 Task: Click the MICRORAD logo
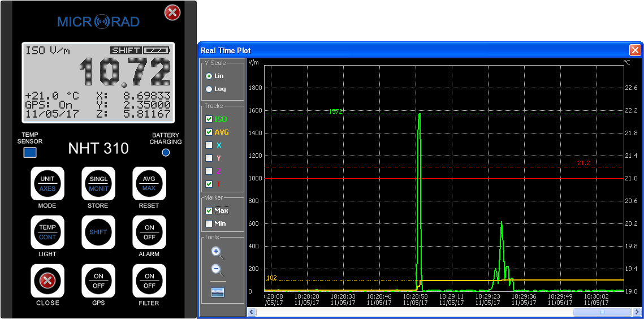click(98, 21)
